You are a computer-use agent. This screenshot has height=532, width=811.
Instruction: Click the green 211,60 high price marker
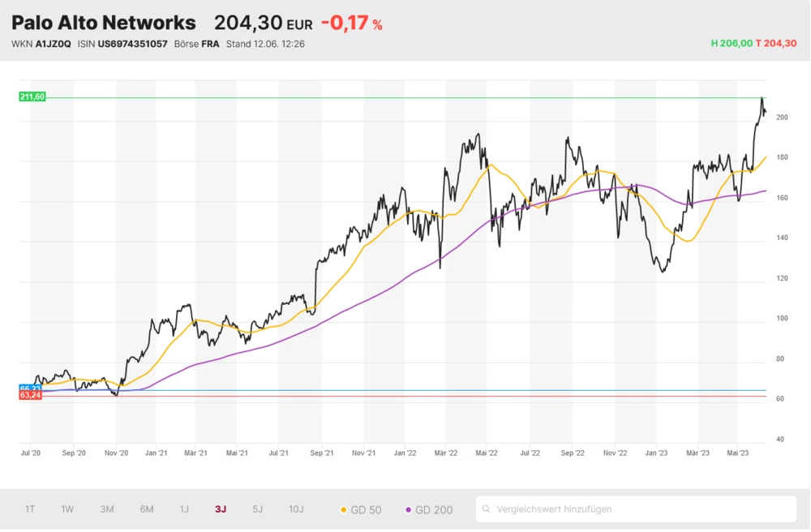click(32, 97)
